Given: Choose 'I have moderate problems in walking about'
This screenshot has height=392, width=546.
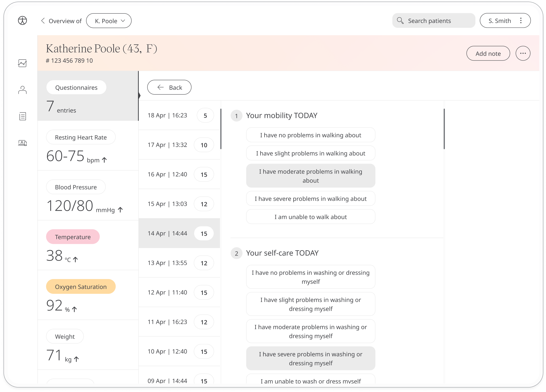Looking at the screenshot, I should 311,176.
